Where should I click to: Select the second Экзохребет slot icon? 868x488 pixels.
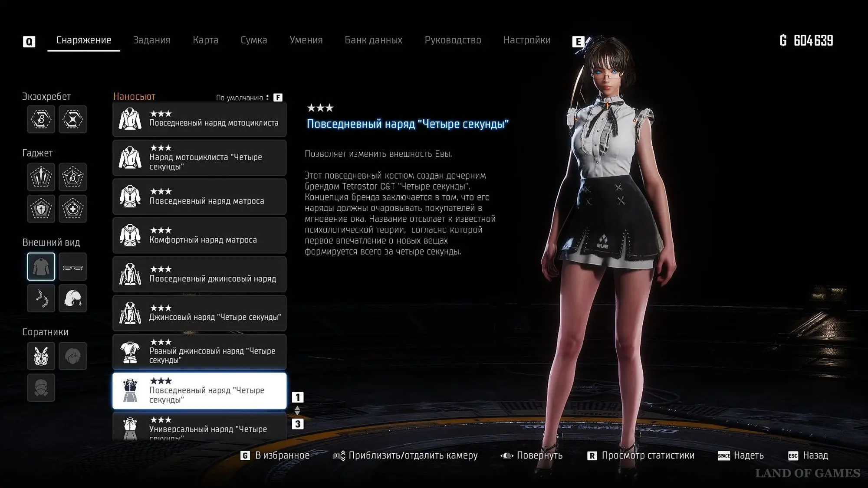73,119
